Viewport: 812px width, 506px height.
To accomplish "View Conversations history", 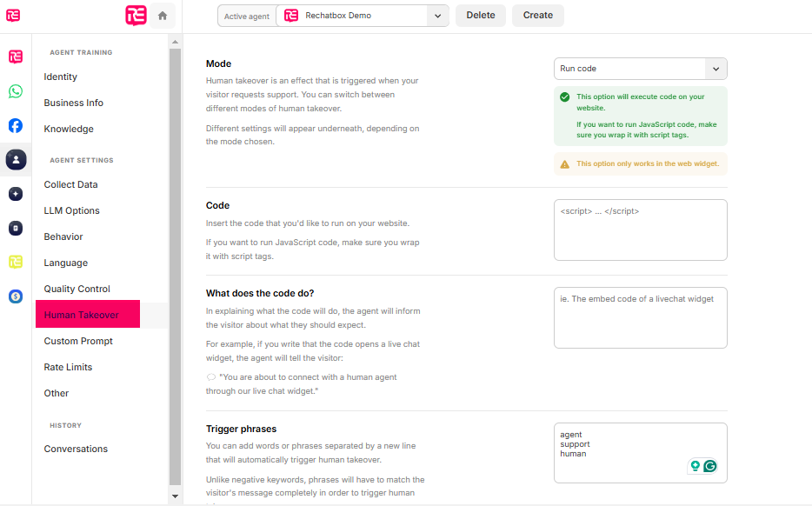I will click(x=76, y=449).
